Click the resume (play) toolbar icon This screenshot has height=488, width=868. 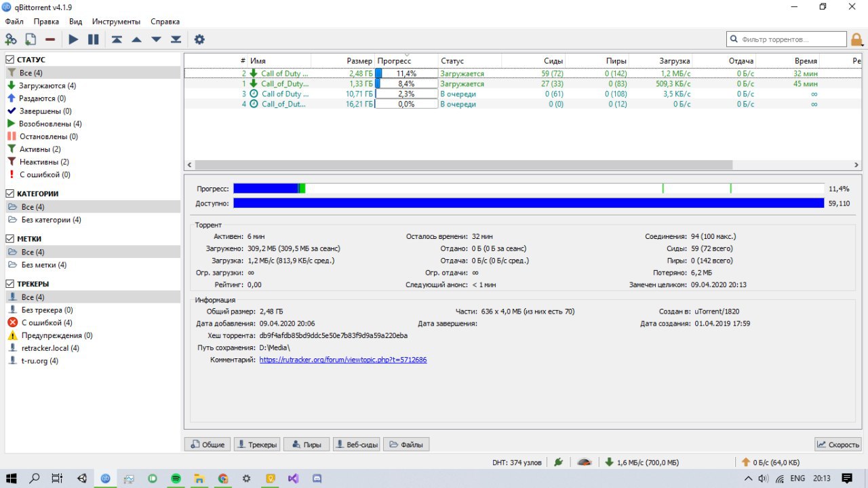pos(73,39)
